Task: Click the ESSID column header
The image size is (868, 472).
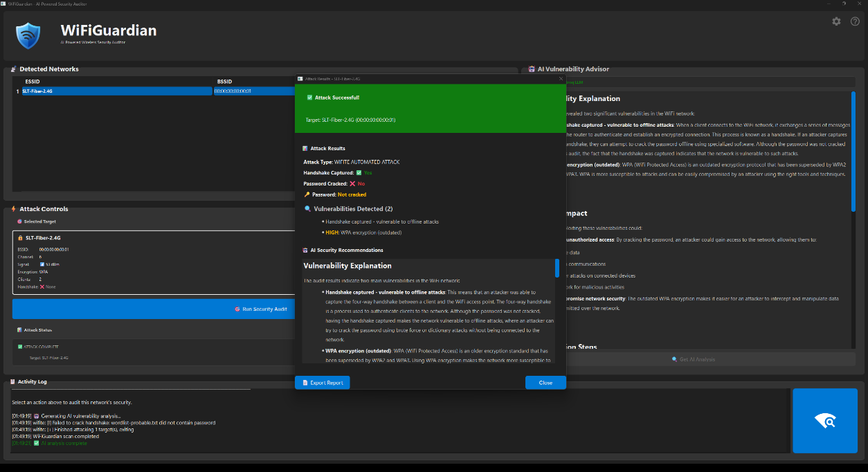Action: (33, 82)
